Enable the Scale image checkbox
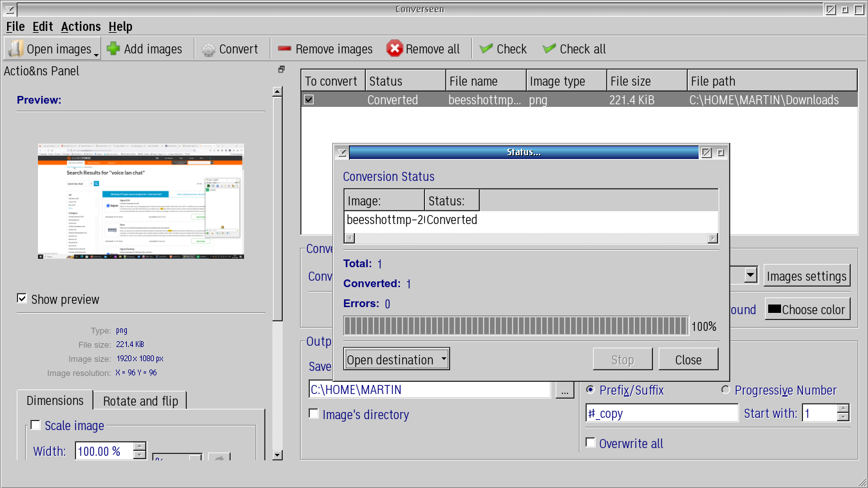Viewport: 868px width, 488px height. click(35, 425)
